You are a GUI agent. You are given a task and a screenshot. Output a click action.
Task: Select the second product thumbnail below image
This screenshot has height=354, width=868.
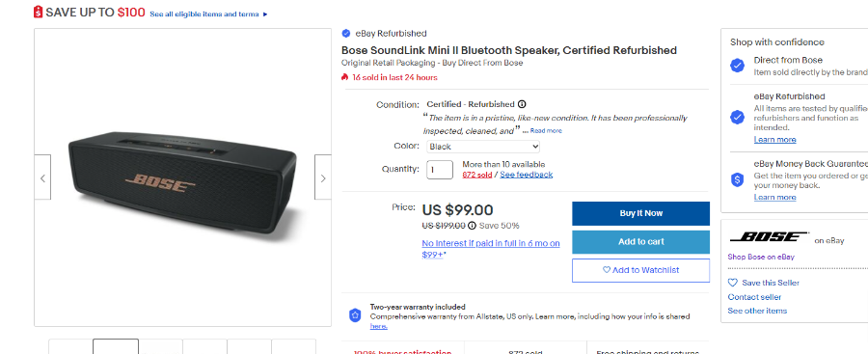click(116, 346)
